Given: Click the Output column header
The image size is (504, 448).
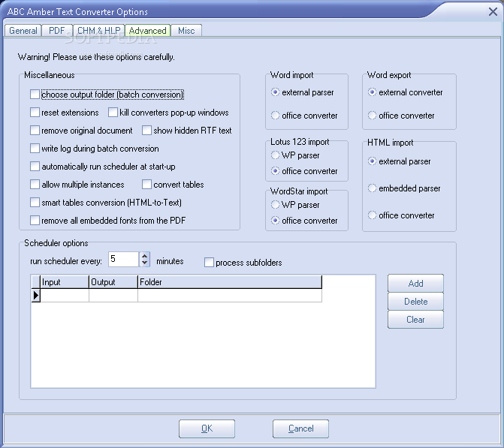Looking at the screenshot, I should (x=113, y=282).
